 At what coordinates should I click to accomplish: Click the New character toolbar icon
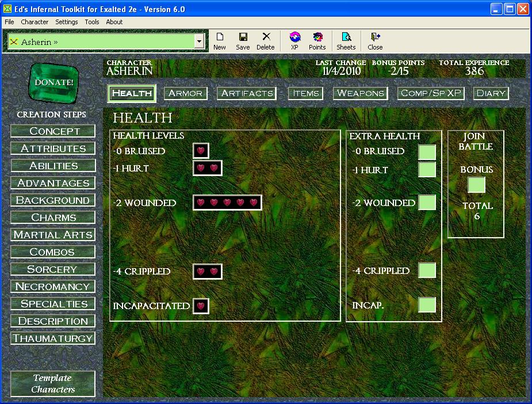coord(220,41)
